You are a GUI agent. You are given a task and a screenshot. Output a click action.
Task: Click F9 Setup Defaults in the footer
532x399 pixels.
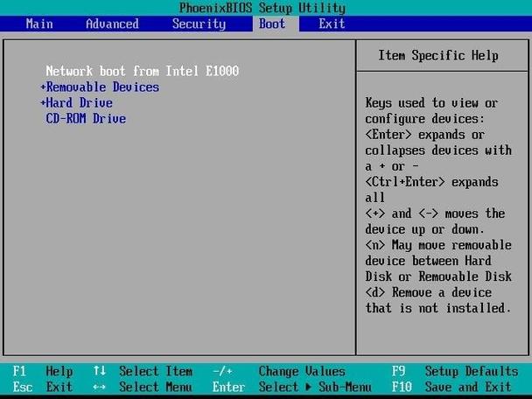pos(455,371)
